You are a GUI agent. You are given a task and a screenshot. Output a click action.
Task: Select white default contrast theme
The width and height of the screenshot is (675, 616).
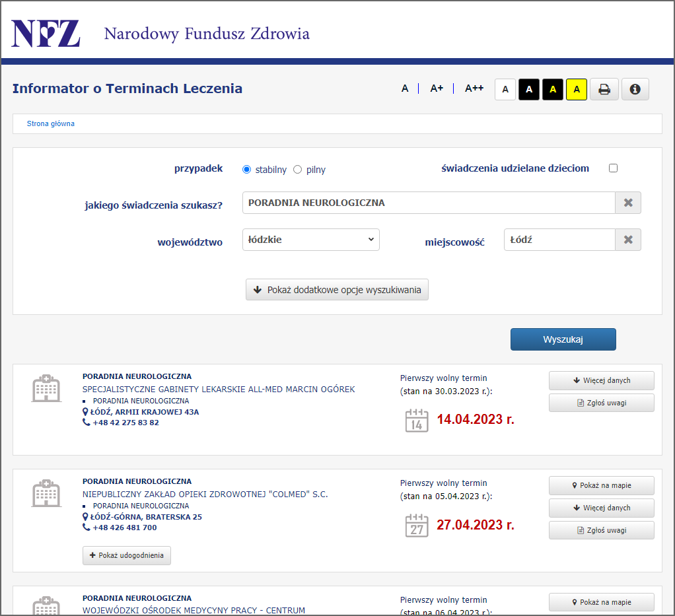505,90
